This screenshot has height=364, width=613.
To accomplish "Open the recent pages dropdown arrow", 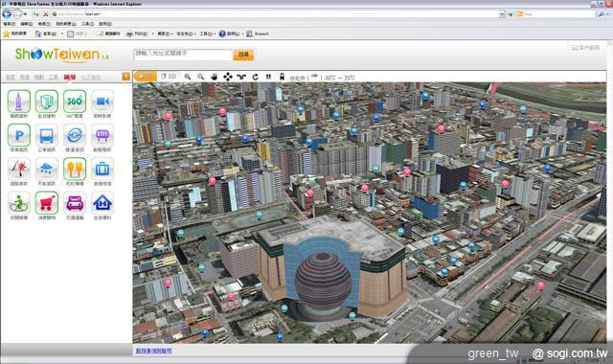I will pyautogui.click(x=26, y=14).
